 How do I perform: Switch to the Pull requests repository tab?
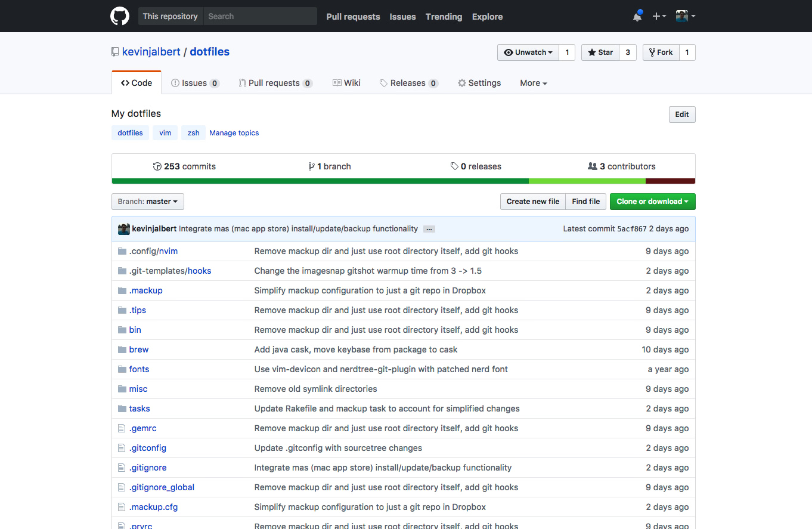click(x=275, y=83)
